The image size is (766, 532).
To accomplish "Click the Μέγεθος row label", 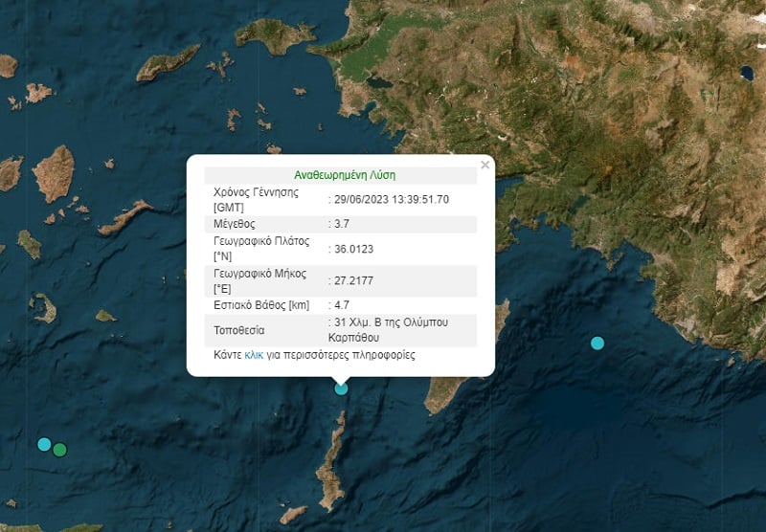I will [236, 224].
